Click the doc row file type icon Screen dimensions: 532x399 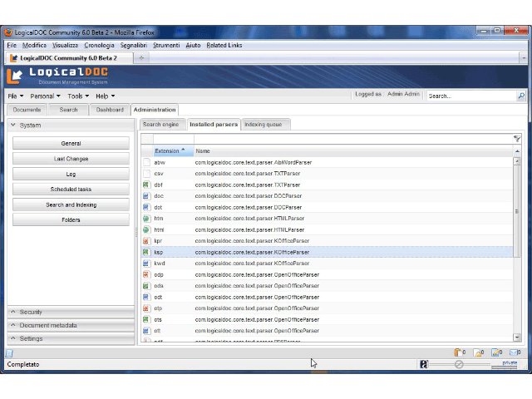coord(146,196)
